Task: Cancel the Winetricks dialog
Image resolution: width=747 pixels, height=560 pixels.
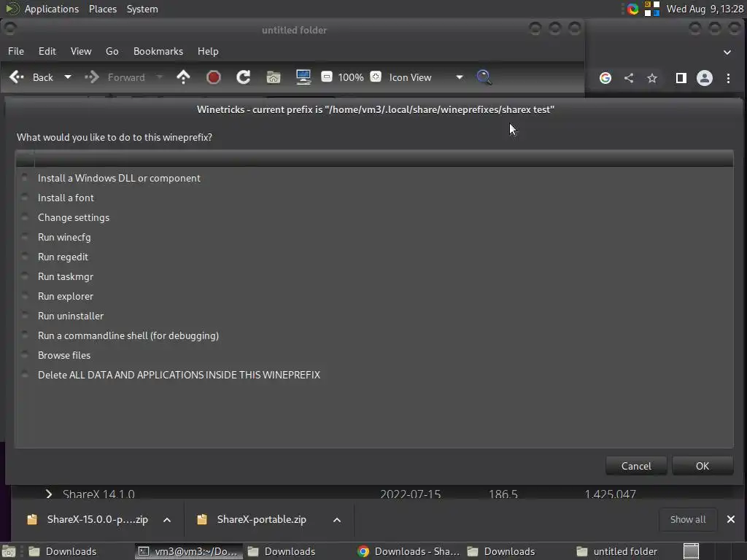Action: [x=636, y=466]
